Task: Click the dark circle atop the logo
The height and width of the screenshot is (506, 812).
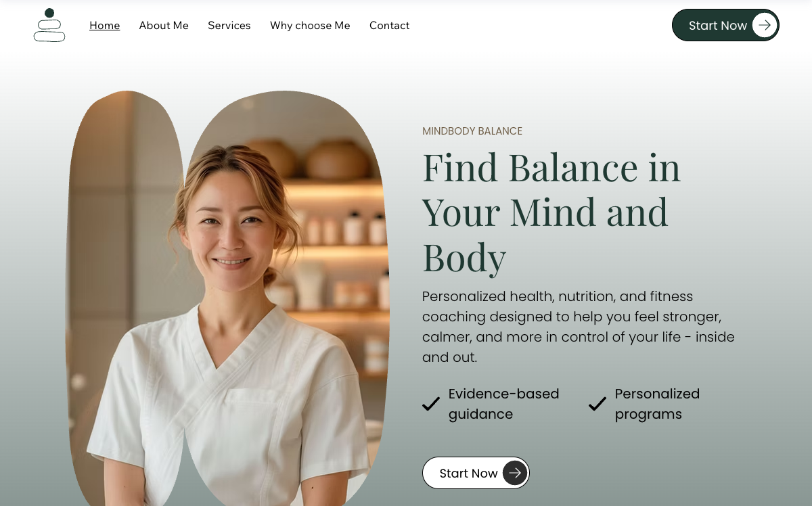Action: (49, 13)
